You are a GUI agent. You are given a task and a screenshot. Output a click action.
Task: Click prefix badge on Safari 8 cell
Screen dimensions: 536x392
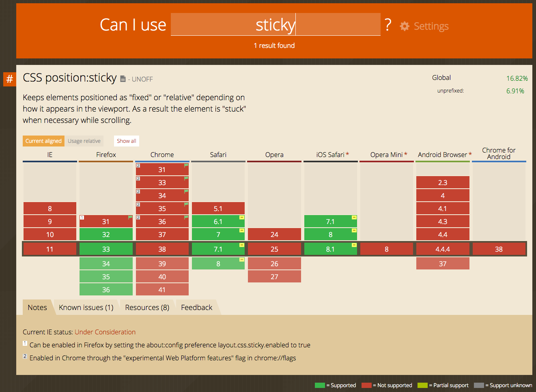tap(242, 260)
